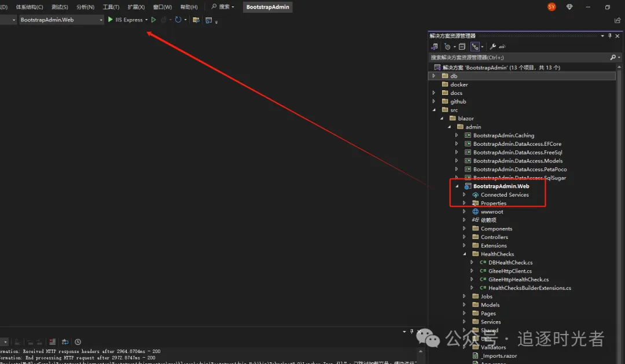The height and width of the screenshot is (364, 625).
Task: Click the BootstrapAdmin solution name badge
Action: point(267,7)
